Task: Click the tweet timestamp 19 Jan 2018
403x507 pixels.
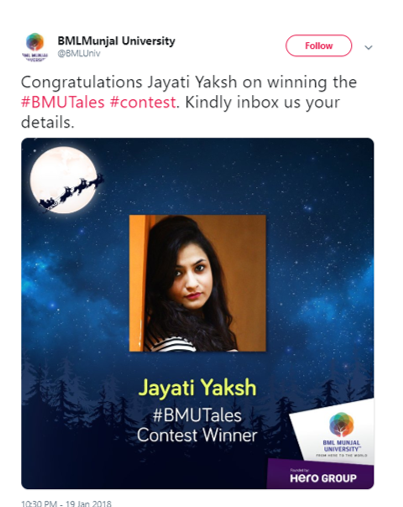Action: [66, 503]
